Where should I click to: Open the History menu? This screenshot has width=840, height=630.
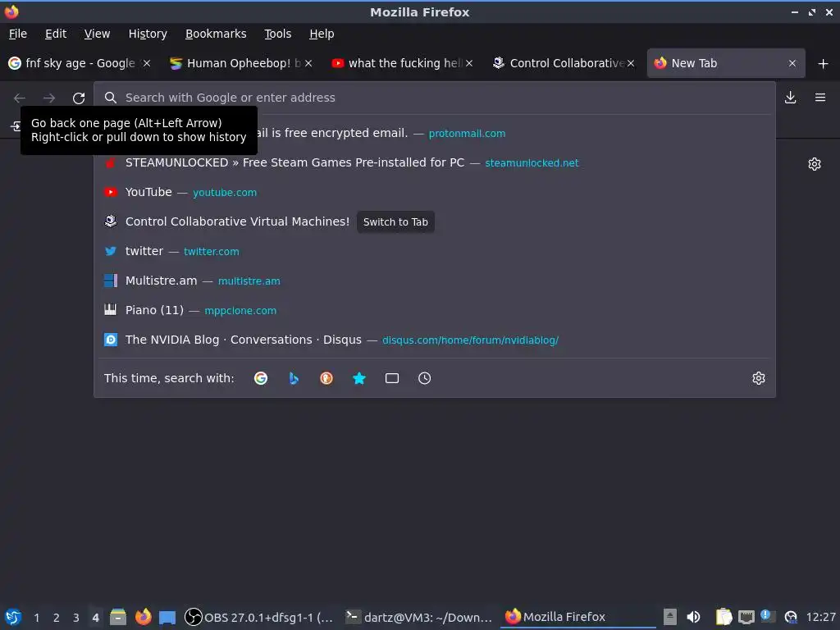click(148, 34)
